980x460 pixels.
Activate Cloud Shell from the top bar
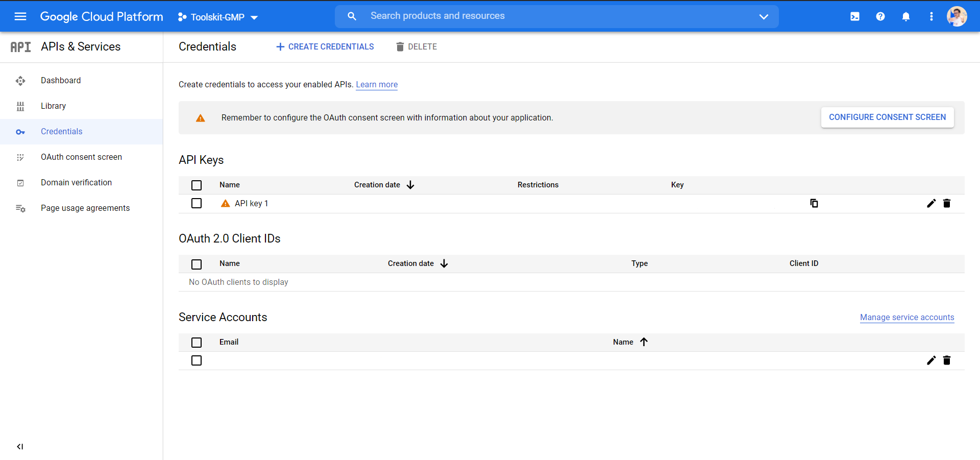coord(854,16)
